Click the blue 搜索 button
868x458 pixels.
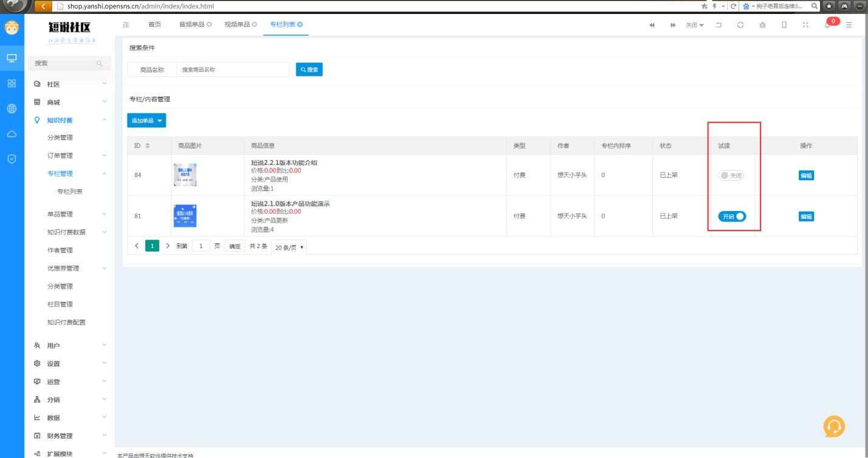click(x=310, y=70)
